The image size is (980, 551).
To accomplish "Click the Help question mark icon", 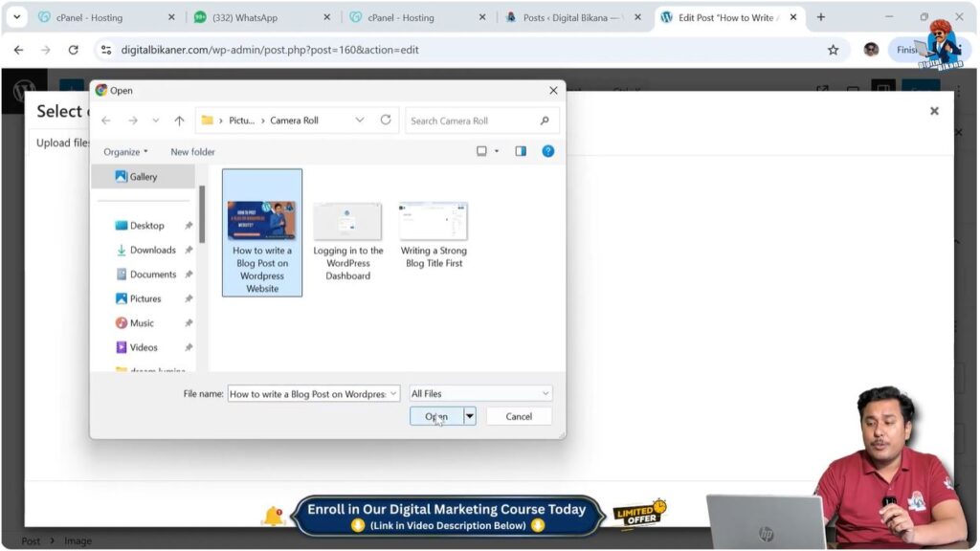I will [x=547, y=151].
